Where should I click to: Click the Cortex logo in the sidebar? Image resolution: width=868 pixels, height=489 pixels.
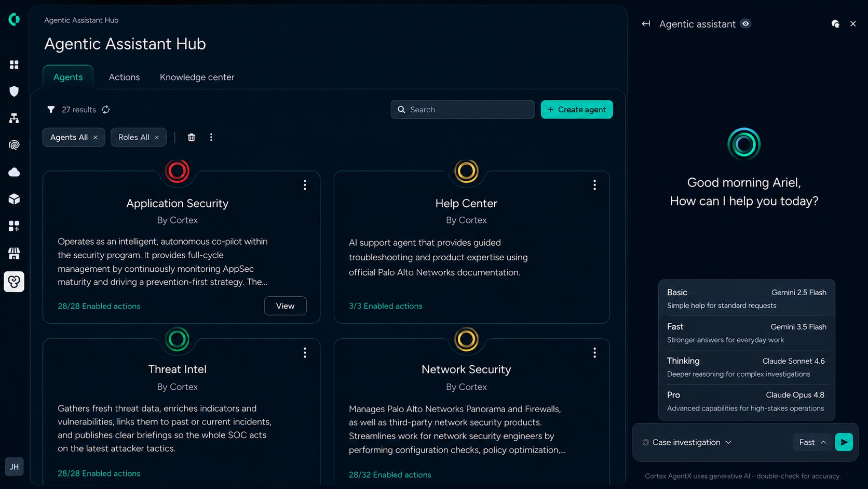point(14,19)
